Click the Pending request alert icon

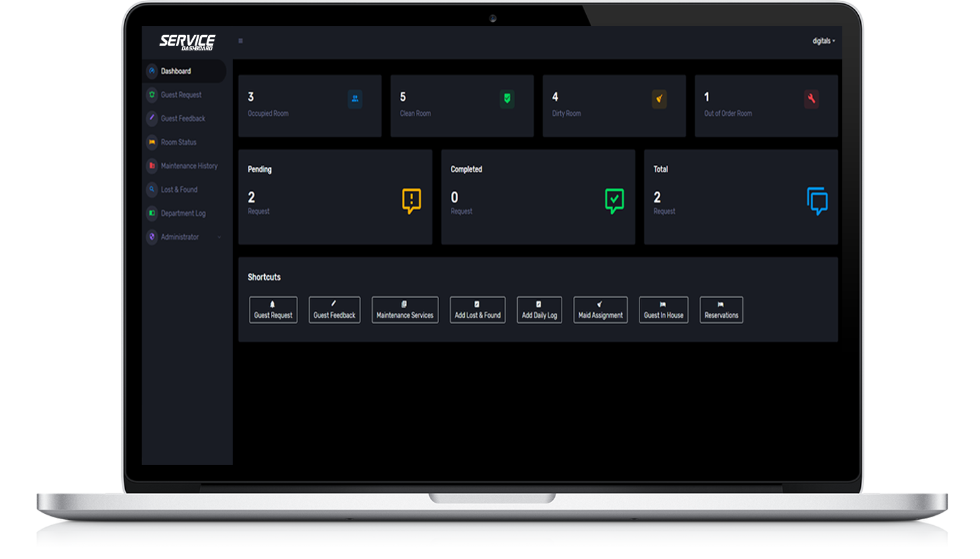click(x=411, y=200)
